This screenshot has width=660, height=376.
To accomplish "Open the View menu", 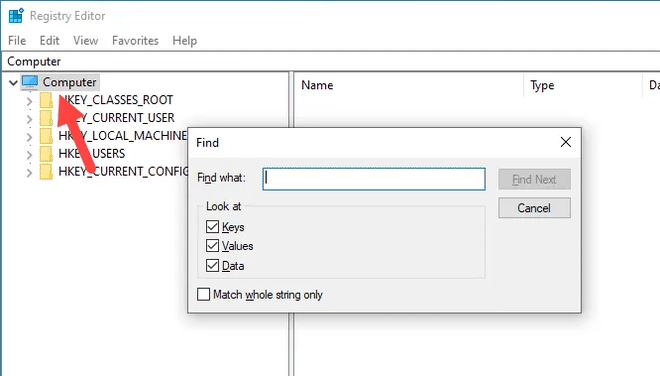I will click(85, 40).
